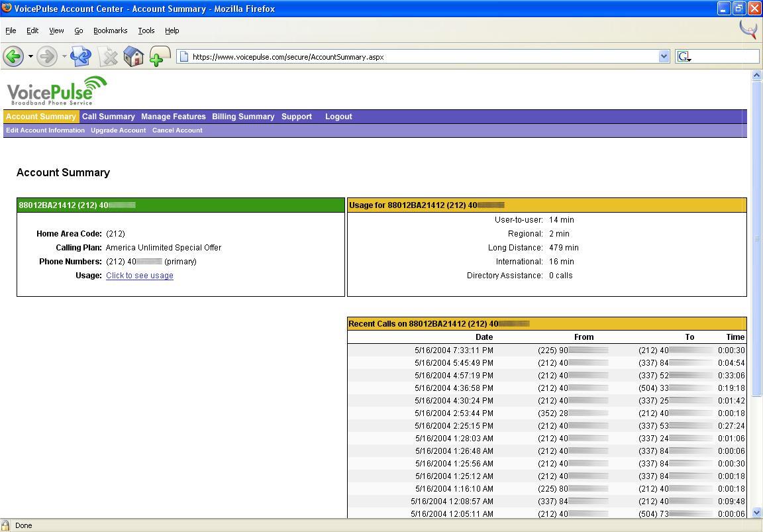This screenshot has height=532, width=763.
Task: Go to the Home page
Action: pos(133,56)
